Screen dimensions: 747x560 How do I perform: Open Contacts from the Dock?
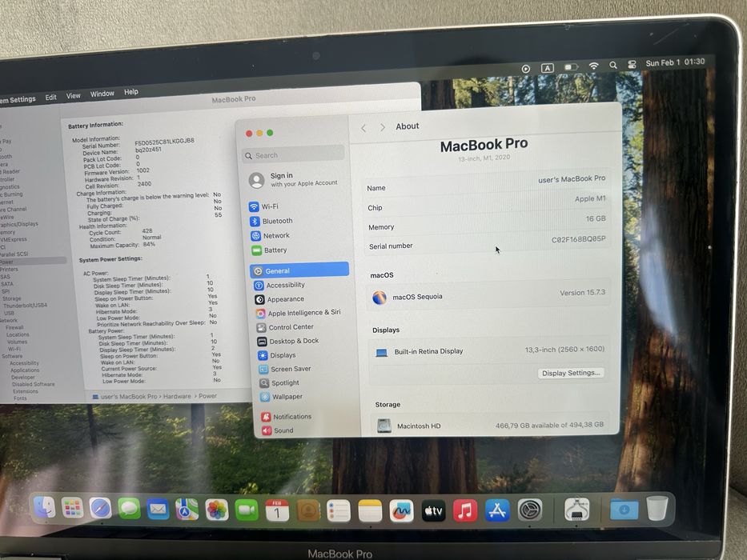pyautogui.click(x=308, y=511)
